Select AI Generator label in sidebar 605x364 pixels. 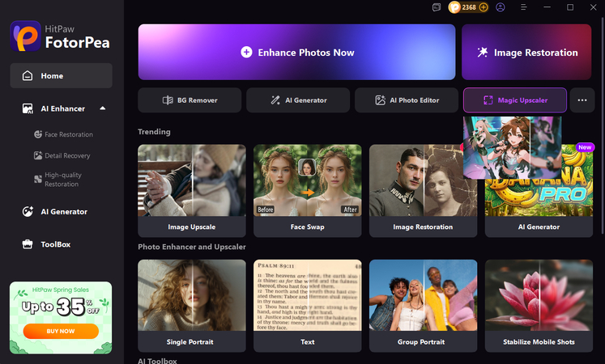pyautogui.click(x=64, y=211)
